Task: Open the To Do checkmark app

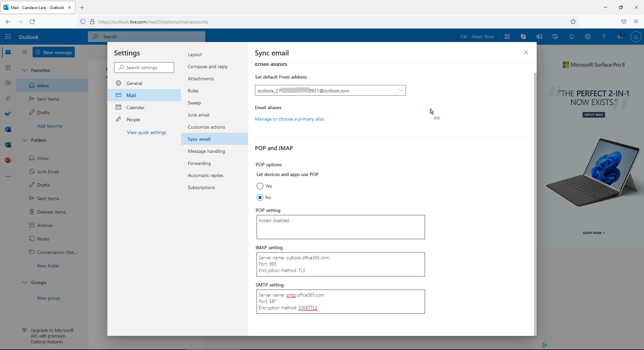Action: click(8, 114)
